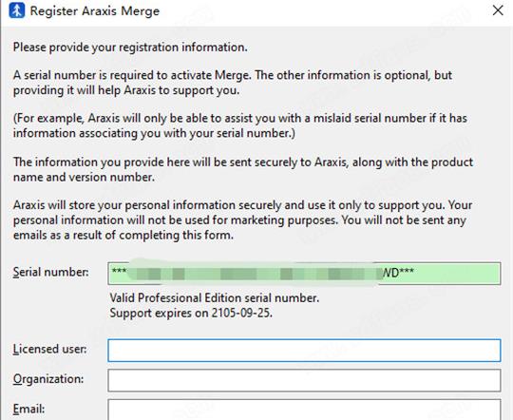
Task: Click the Araxis Merge title bar icon
Action: 16,10
